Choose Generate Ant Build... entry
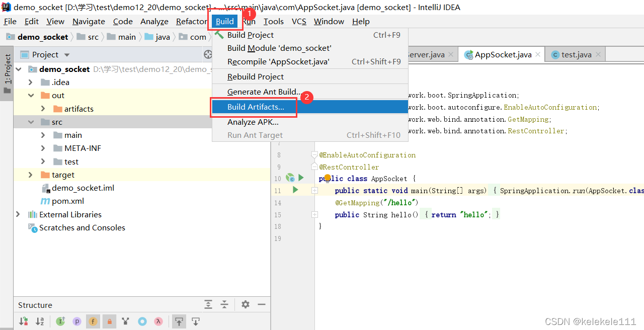The height and width of the screenshot is (330, 644). [x=310, y=92]
